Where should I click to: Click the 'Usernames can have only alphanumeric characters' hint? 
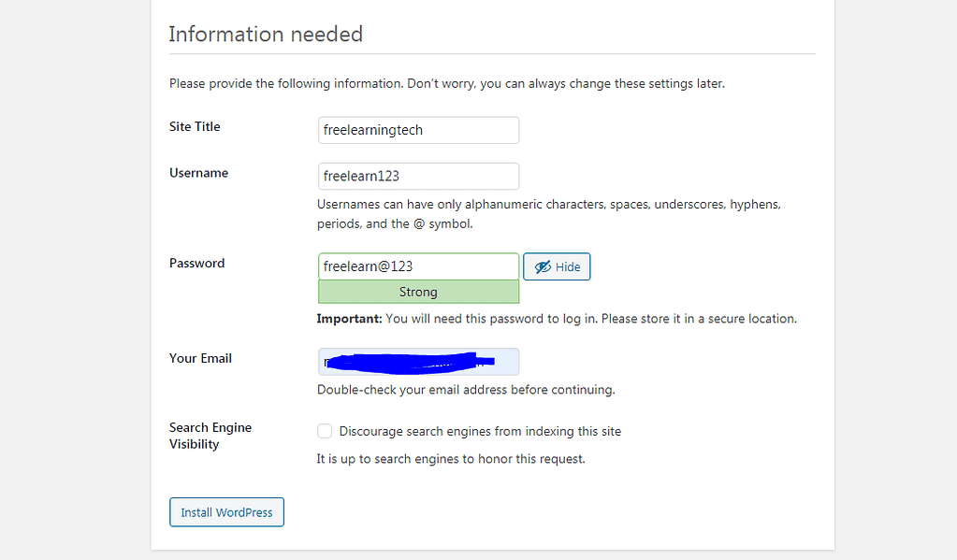[549, 214]
